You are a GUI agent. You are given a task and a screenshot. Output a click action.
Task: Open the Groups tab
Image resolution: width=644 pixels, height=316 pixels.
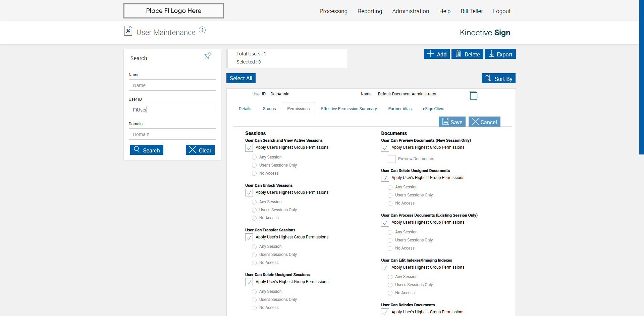point(269,109)
